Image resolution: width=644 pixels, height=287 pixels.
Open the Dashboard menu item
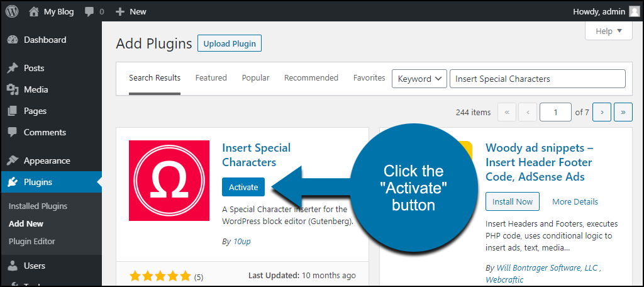(51, 40)
